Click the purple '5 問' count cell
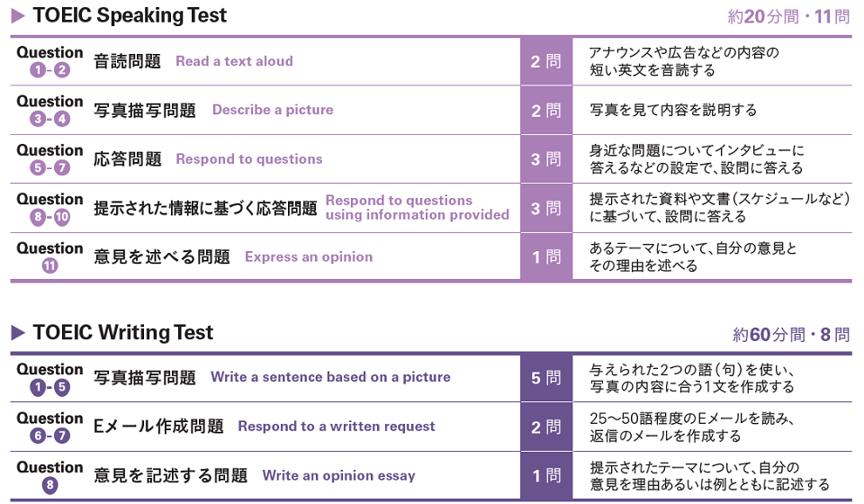 (x=546, y=378)
